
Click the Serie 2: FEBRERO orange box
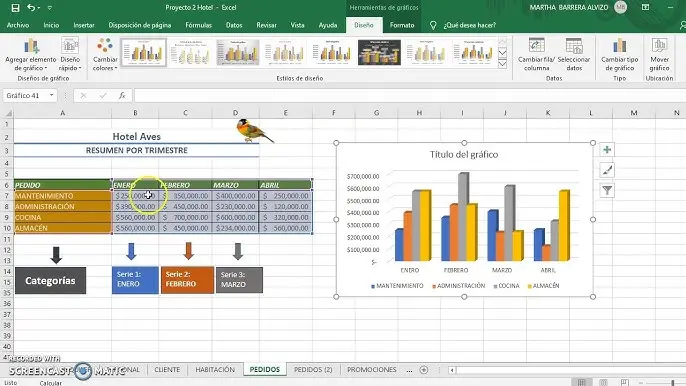tap(187, 280)
